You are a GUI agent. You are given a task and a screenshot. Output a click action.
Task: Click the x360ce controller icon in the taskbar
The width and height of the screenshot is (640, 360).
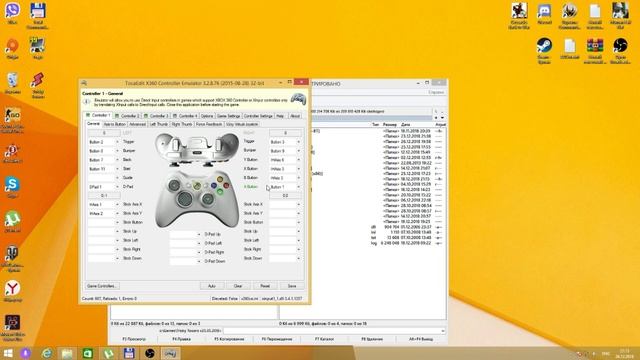point(170,353)
